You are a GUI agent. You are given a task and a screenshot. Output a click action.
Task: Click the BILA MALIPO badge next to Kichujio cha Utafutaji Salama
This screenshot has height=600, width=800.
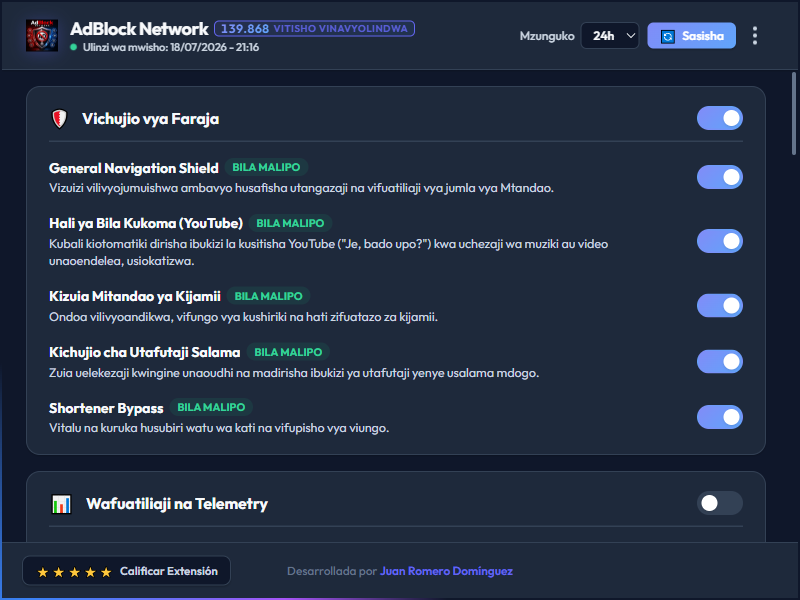click(288, 353)
